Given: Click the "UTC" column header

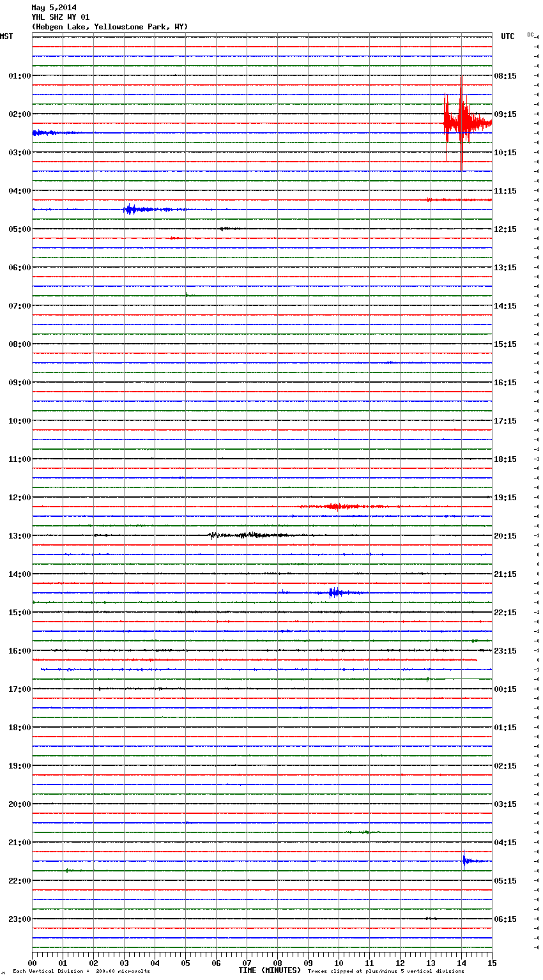Looking at the screenshot, I should click(508, 36).
